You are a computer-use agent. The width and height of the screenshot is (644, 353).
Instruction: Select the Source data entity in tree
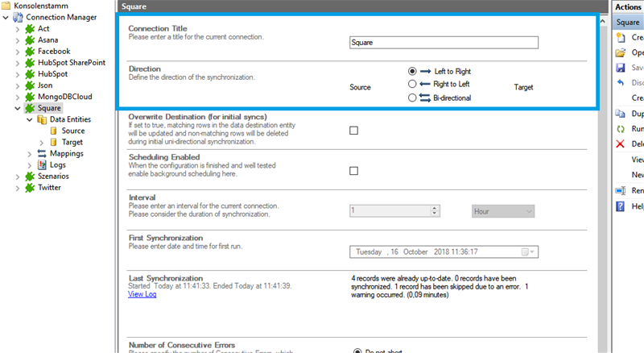click(x=72, y=131)
